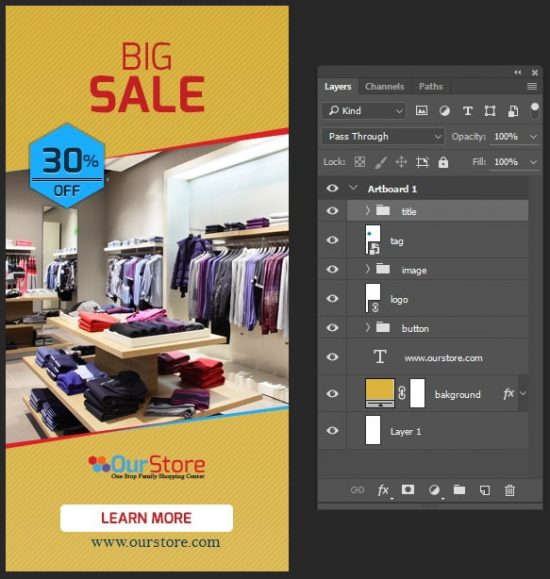Select the tag smart object thumbnail

pyautogui.click(x=373, y=240)
